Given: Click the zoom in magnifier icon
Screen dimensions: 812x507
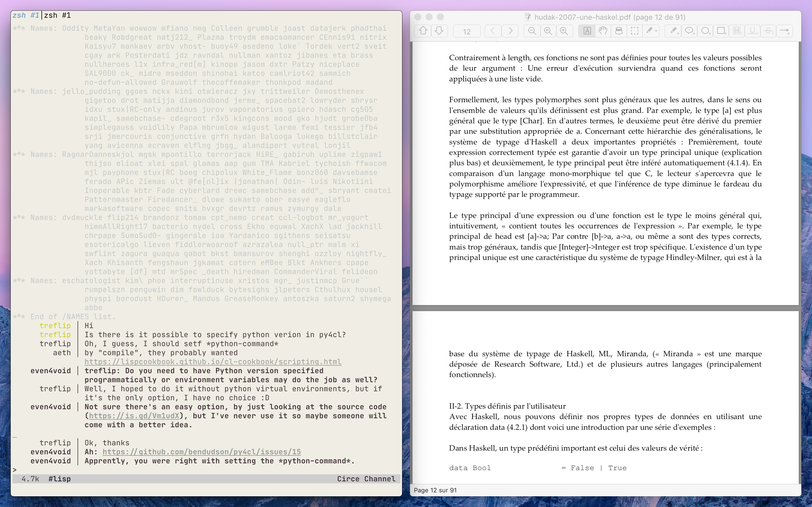Looking at the screenshot, I should coord(564,31).
